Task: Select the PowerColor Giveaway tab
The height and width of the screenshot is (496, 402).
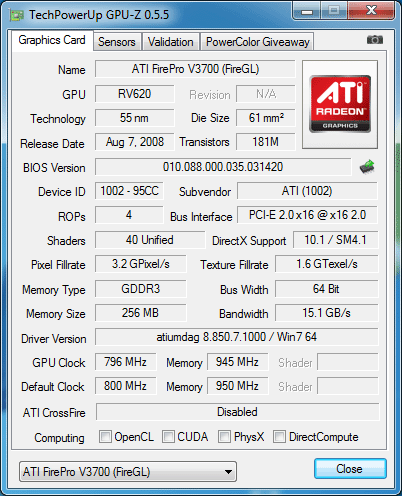Action: point(257,42)
